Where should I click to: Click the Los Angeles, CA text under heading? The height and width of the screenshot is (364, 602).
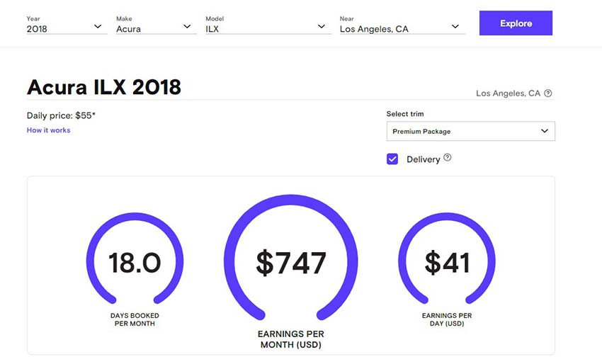(x=508, y=93)
